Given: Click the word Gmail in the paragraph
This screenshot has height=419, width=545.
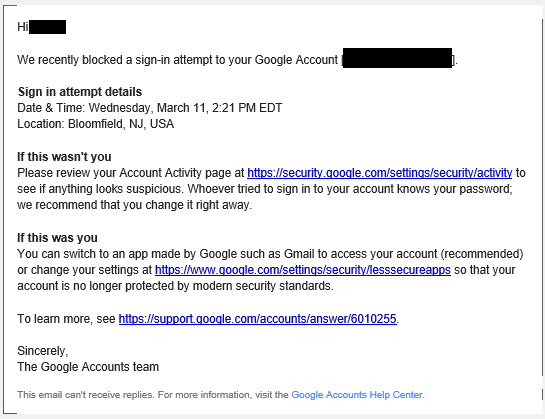Looking at the screenshot, I should 299,254.
